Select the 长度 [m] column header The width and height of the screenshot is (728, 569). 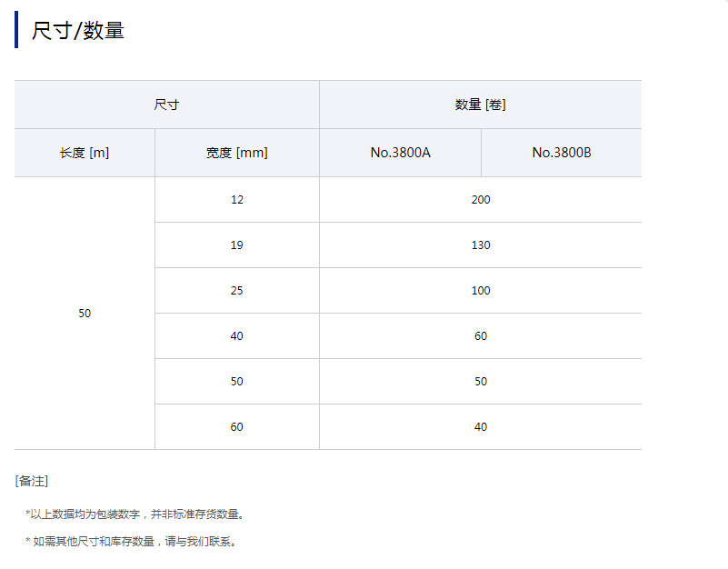85,153
